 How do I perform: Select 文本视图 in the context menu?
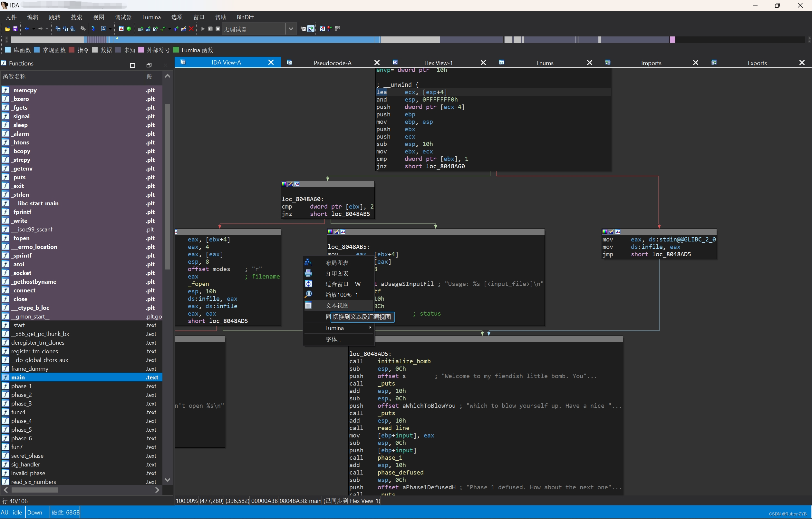(x=337, y=305)
